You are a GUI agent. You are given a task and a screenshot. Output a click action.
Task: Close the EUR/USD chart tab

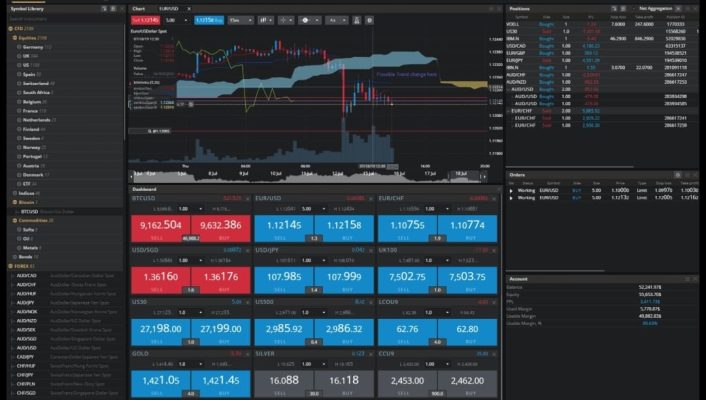189,9
